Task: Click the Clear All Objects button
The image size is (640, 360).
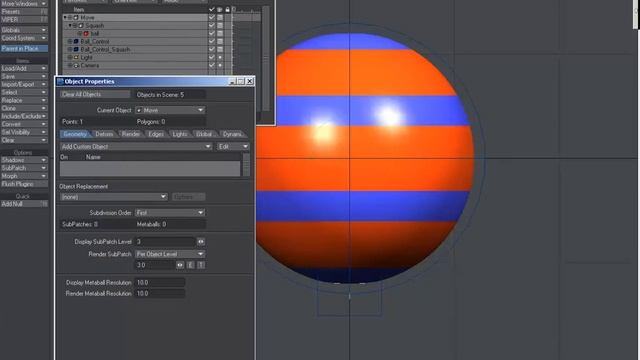Action: coord(95,94)
